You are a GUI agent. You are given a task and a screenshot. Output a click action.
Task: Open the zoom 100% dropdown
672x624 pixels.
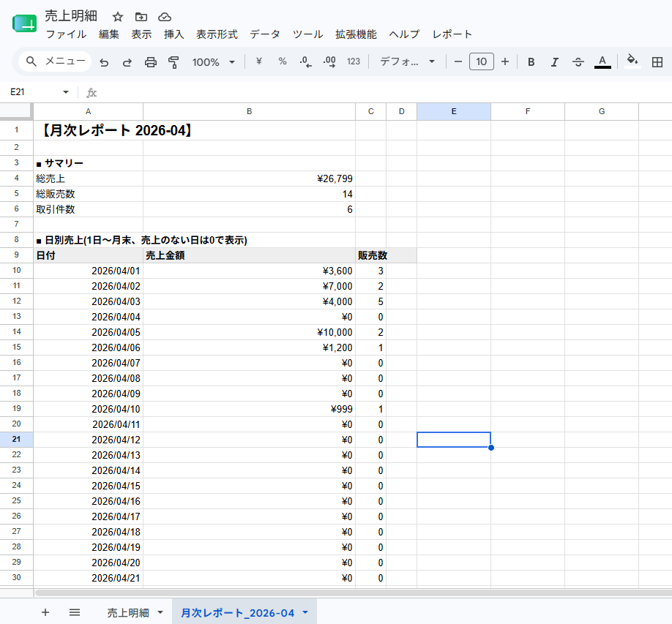(x=214, y=62)
